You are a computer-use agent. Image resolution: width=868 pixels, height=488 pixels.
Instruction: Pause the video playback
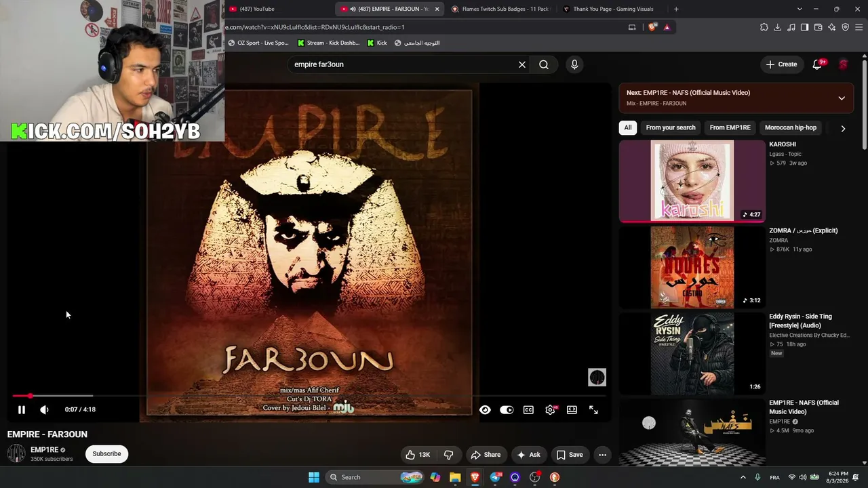[22, 409]
